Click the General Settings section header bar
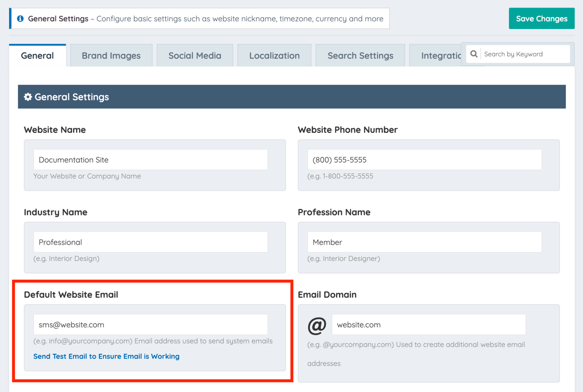Viewport: 583px width, 392px height. click(x=291, y=97)
